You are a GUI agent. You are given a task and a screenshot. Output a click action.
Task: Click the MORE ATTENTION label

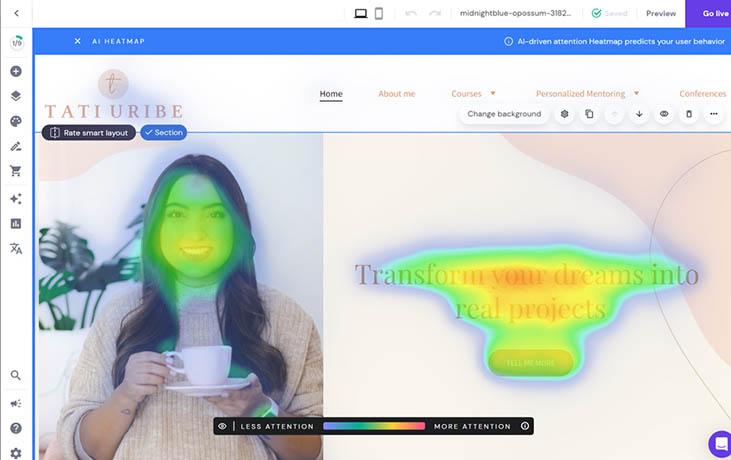pos(472,426)
